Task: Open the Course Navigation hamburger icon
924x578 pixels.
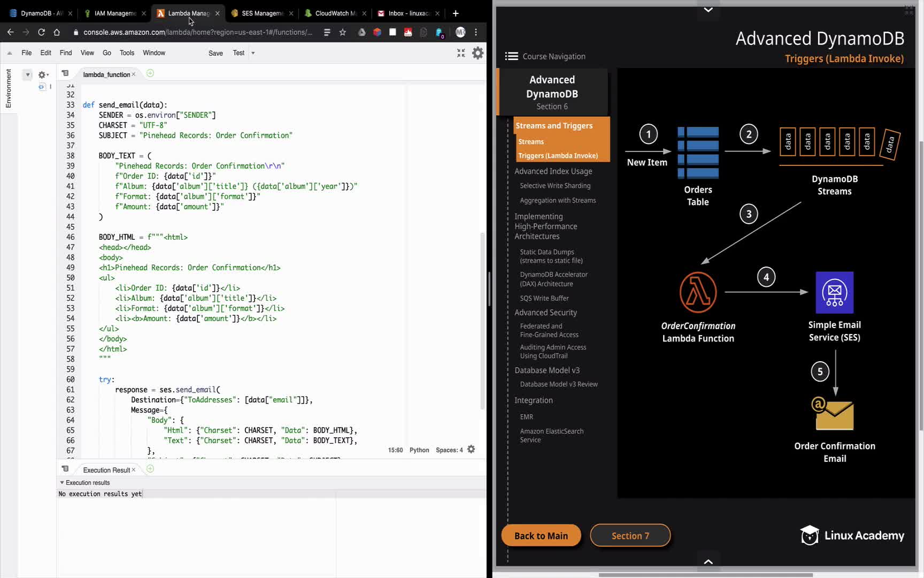Action: pos(511,56)
